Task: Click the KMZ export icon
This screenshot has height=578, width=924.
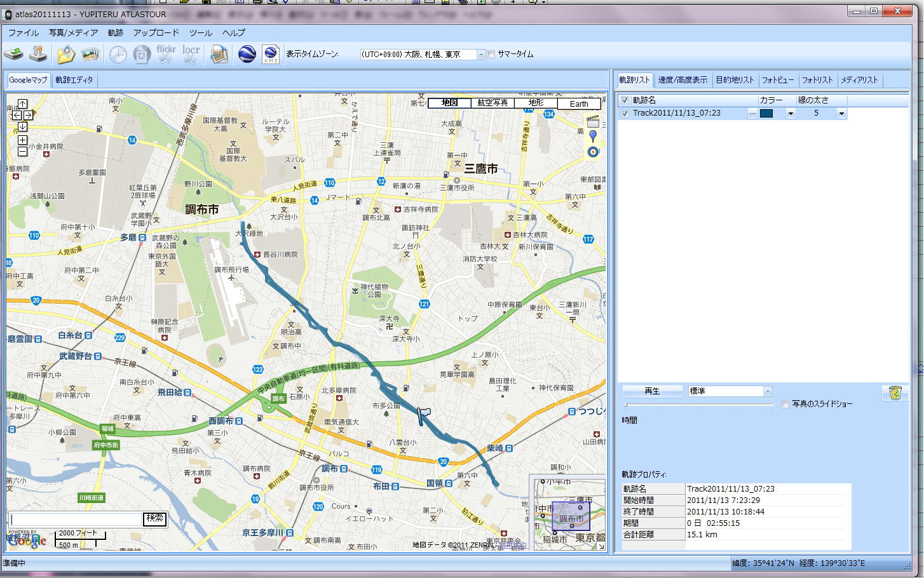Action: (x=271, y=55)
